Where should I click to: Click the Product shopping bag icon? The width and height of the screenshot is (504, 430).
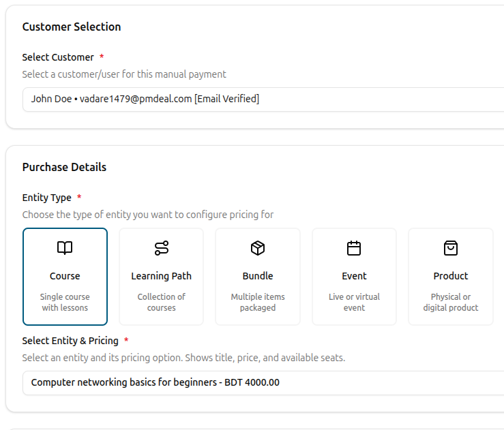451,248
